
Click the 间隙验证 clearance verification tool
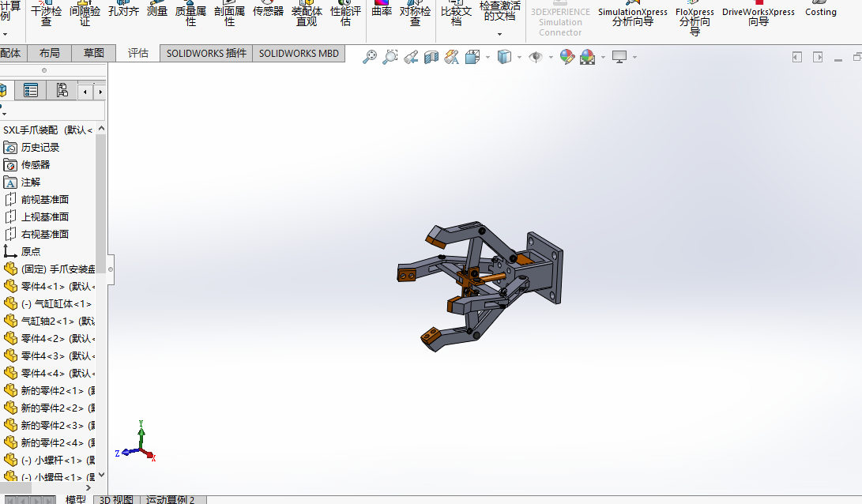point(85,13)
